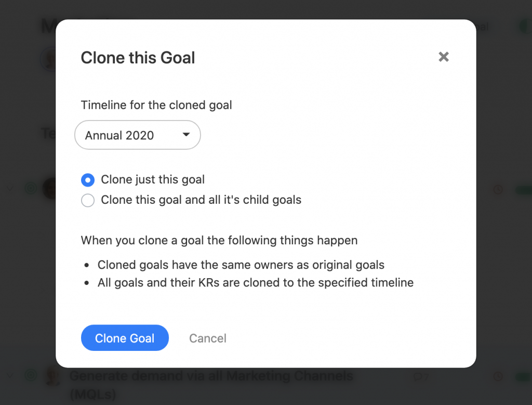Screen dimensions: 532x405
Task: Collapse the chevron left of the dialog's middle row
Action: [x=10, y=188]
